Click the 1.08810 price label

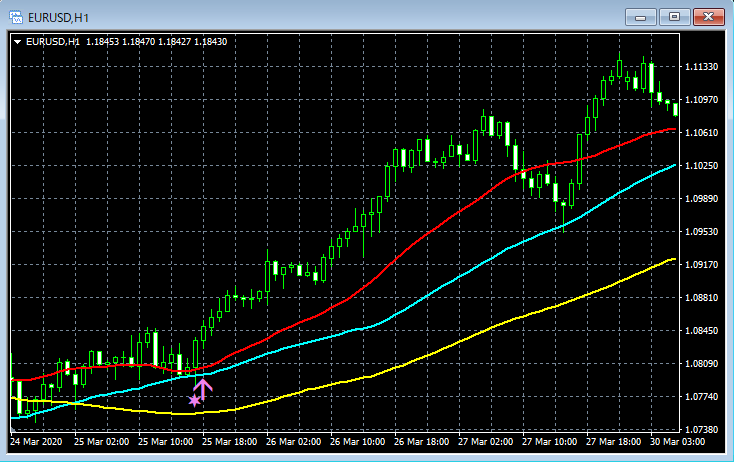pos(701,298)
